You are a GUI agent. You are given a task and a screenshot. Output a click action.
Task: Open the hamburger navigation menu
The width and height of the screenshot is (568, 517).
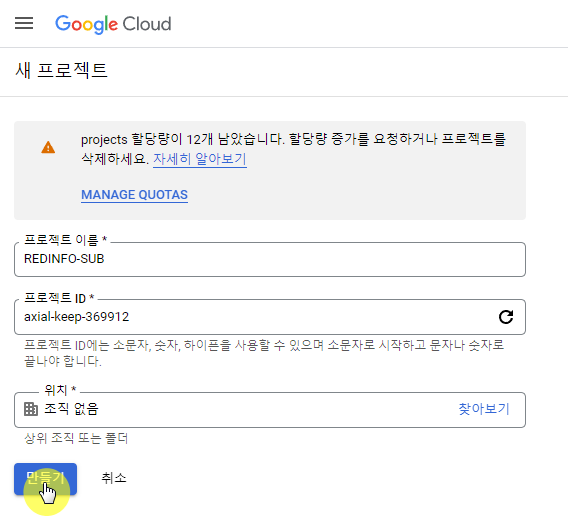24,23
